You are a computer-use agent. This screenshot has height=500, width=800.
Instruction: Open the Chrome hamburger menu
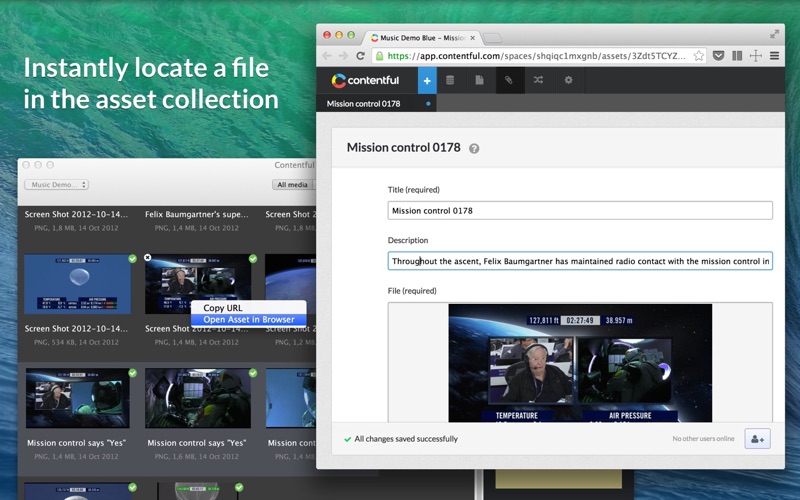tap(774, 56)
